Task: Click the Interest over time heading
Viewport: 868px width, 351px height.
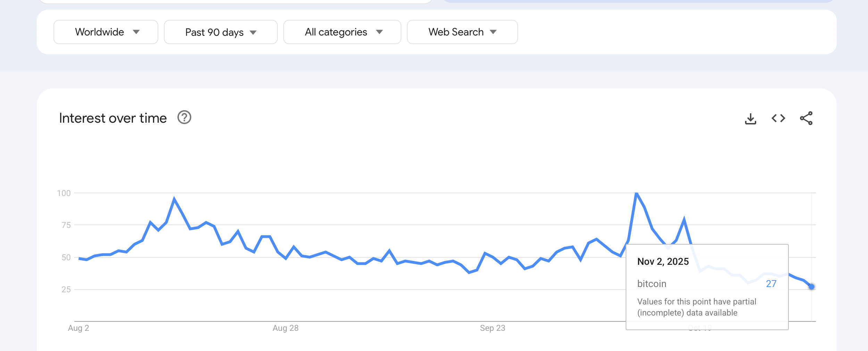Action: [113, 118]
